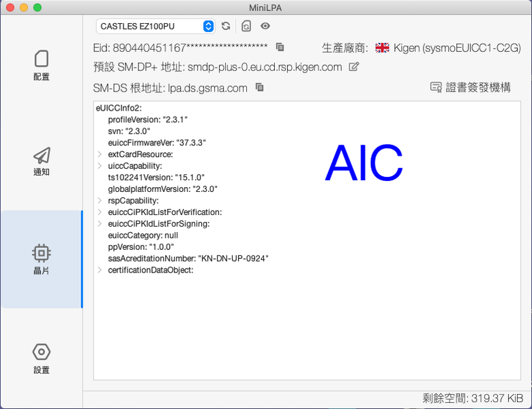Expand the uiccCapability node
The height and width of the screenshot is (409, 532).
(100, 166)
